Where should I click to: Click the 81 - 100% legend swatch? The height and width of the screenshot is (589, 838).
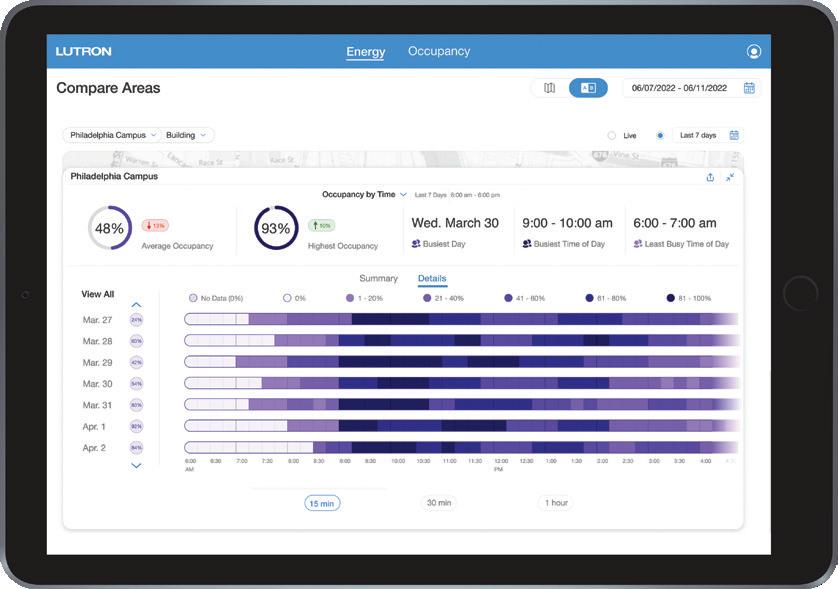click(x=671, y=298)
